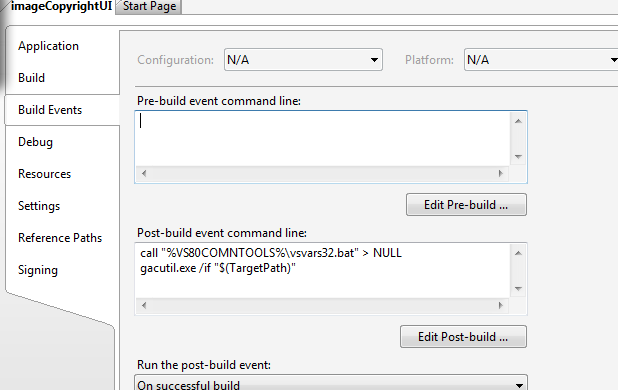Open the Debug properties page
Screen dimensions: 618x390
pyautogui.click(x=35, y=142)
